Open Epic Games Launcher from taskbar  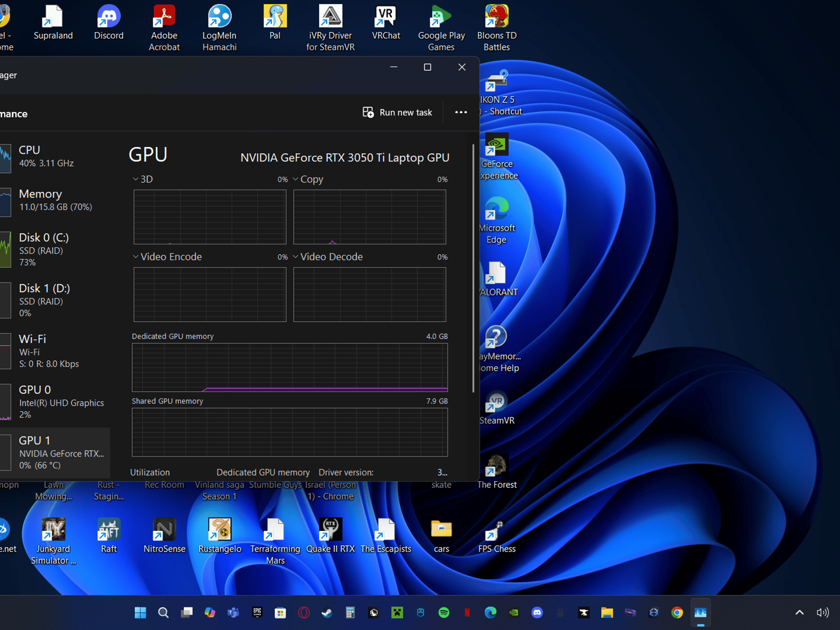coord(257,612)
